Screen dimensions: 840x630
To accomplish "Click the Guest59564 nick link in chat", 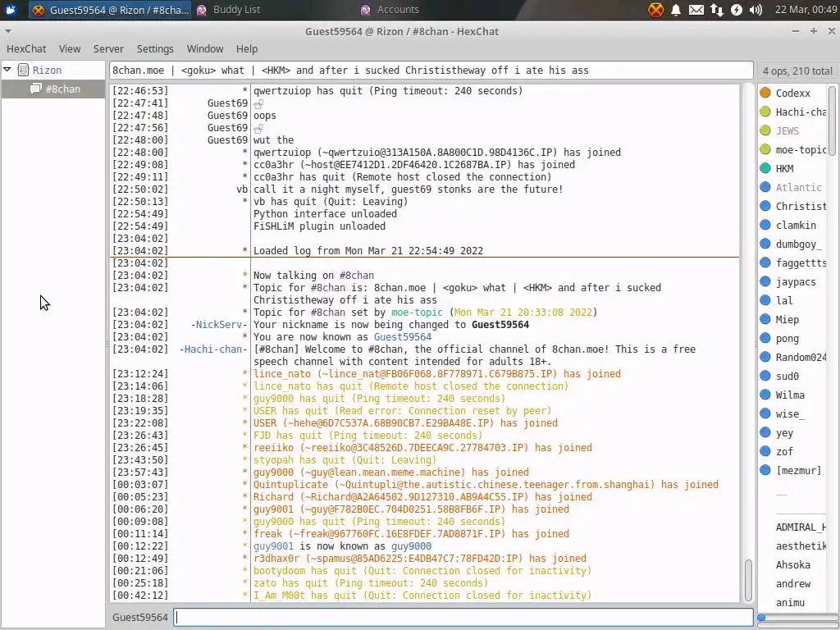I will (x=402, y=337).
